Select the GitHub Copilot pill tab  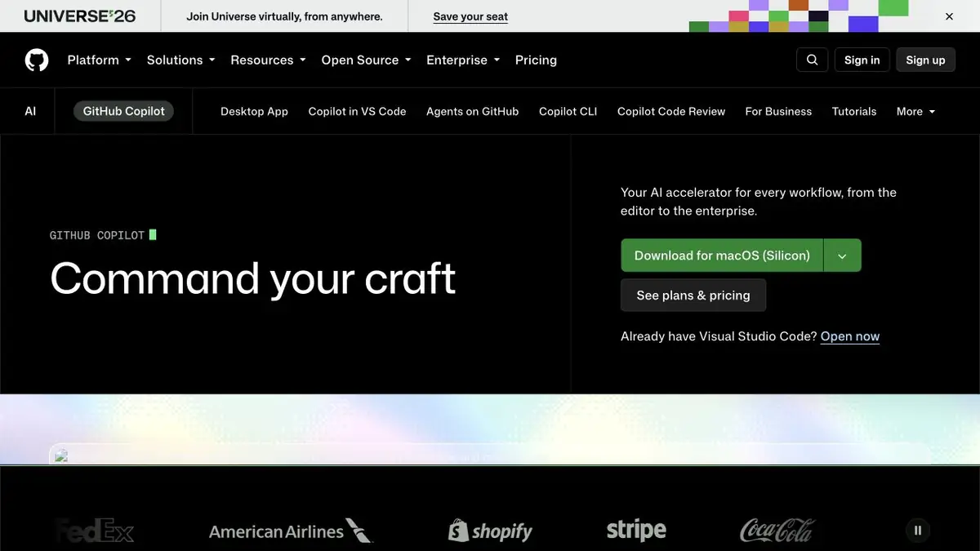coord(123,111)
